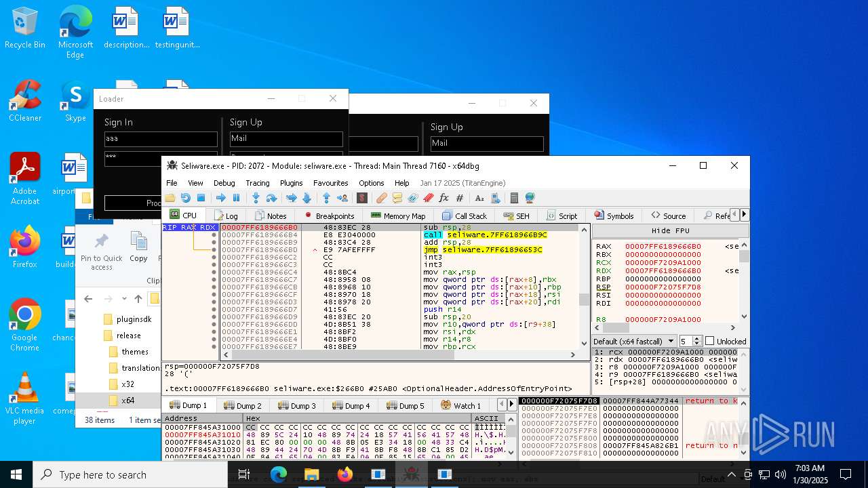868x488 pixels.
Task: Switch to the Symbols tab
Action: pos(614,216)
